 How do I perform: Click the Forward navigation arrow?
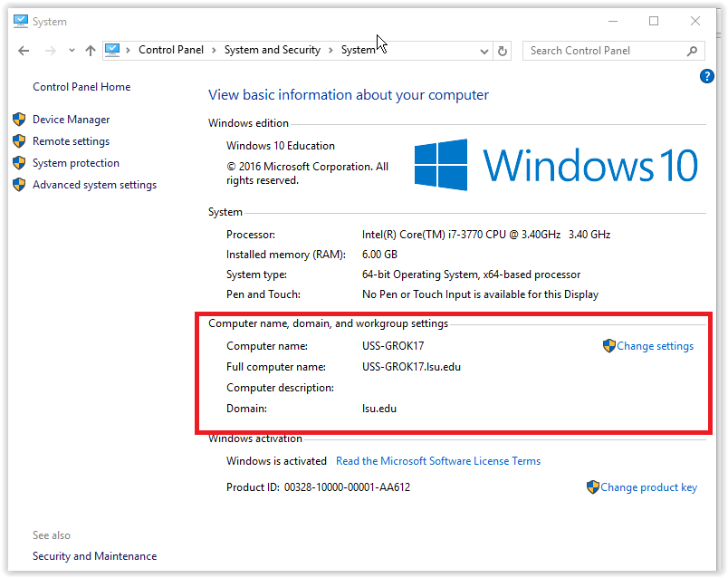coord(51,51)
